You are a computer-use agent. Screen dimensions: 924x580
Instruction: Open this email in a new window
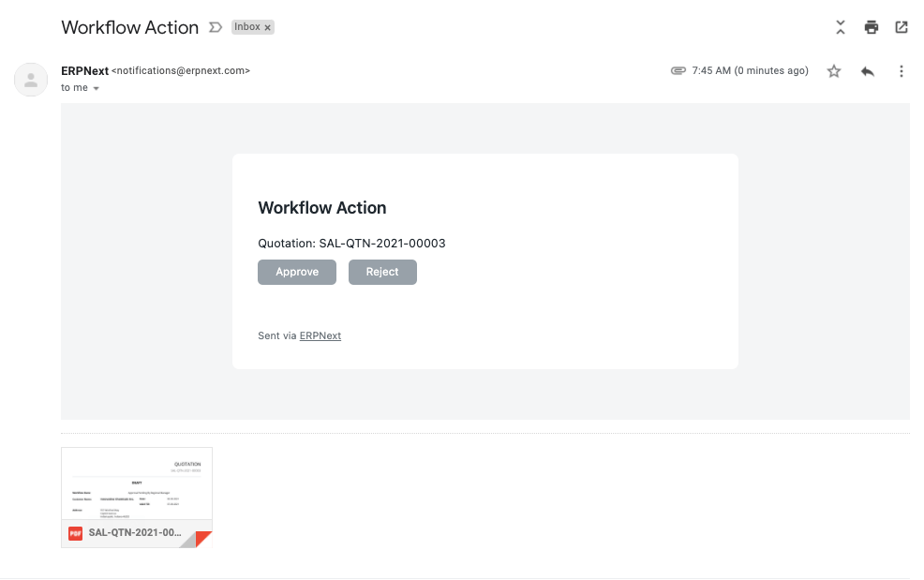click(x=902, y=27)
